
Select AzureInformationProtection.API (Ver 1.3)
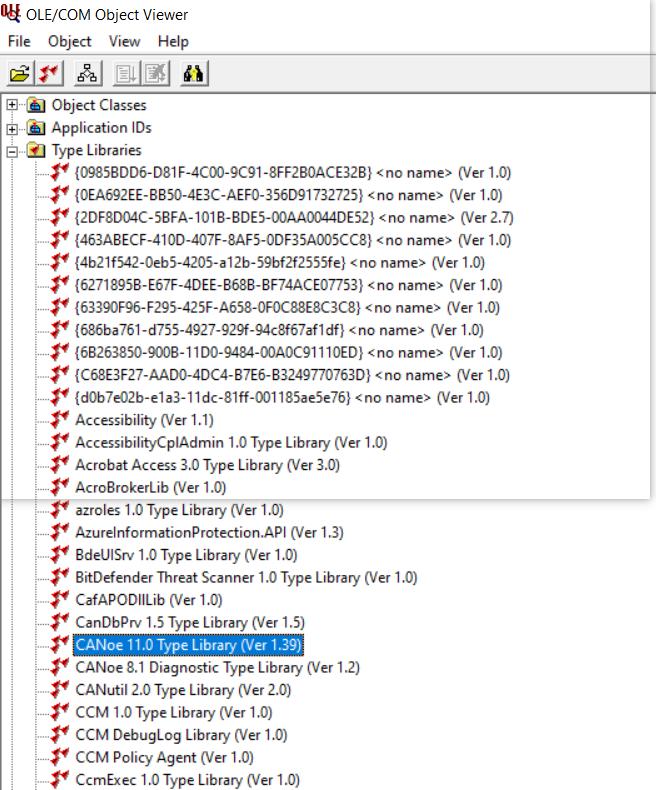coord(209,533)
